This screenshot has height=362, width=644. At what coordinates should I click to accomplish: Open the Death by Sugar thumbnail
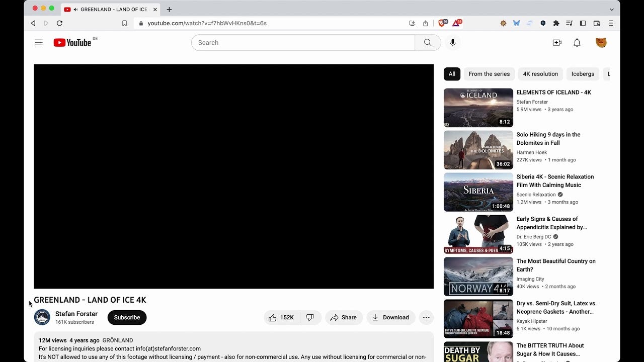pos(478,352)
